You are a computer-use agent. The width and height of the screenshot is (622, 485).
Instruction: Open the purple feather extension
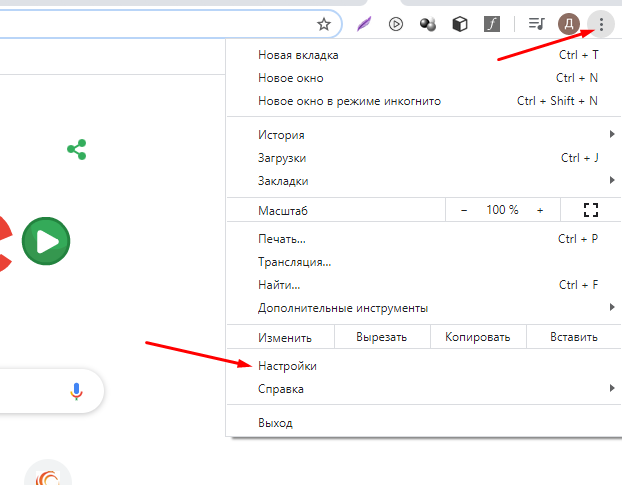(x=364, y=24)
